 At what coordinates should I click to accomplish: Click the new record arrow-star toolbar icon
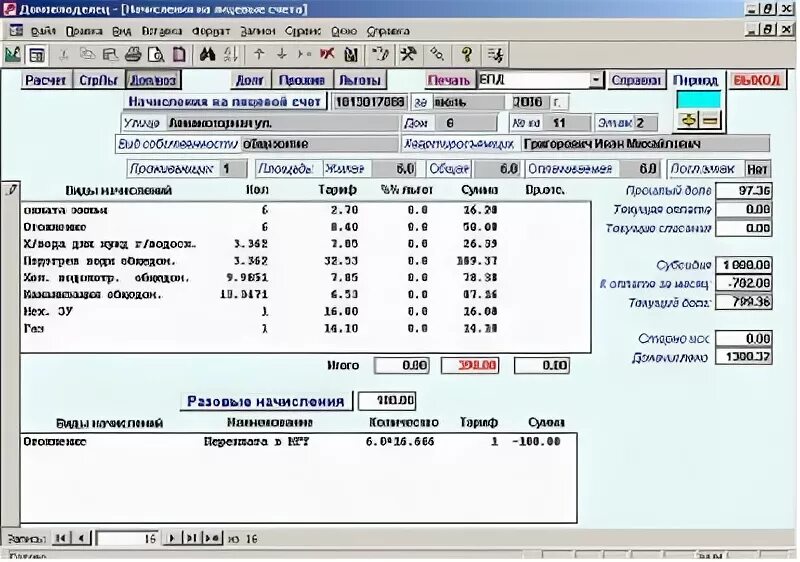pyautogui.click(x=304, y=54)
